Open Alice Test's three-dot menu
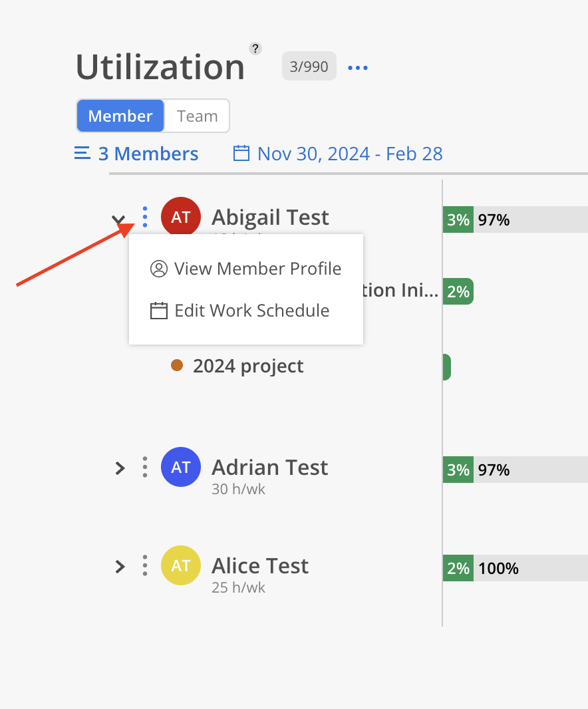Screen dimensions: 588x709 145,565
